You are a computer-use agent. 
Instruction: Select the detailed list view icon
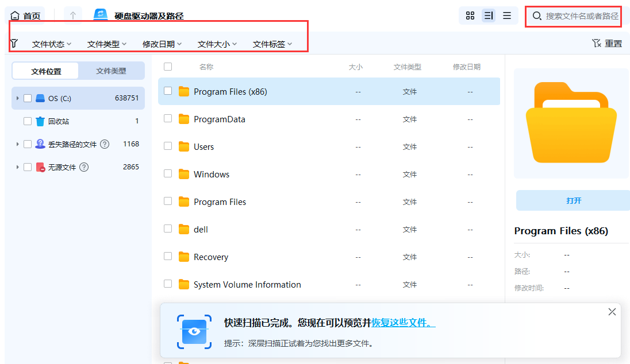[x=489, y=16]
